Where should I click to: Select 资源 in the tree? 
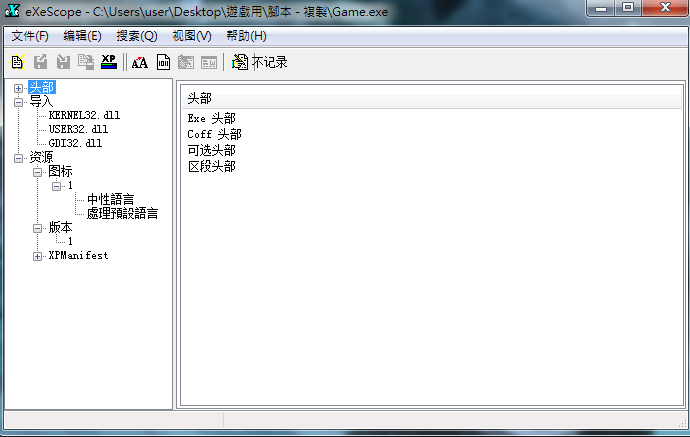(x=41, y=157)
